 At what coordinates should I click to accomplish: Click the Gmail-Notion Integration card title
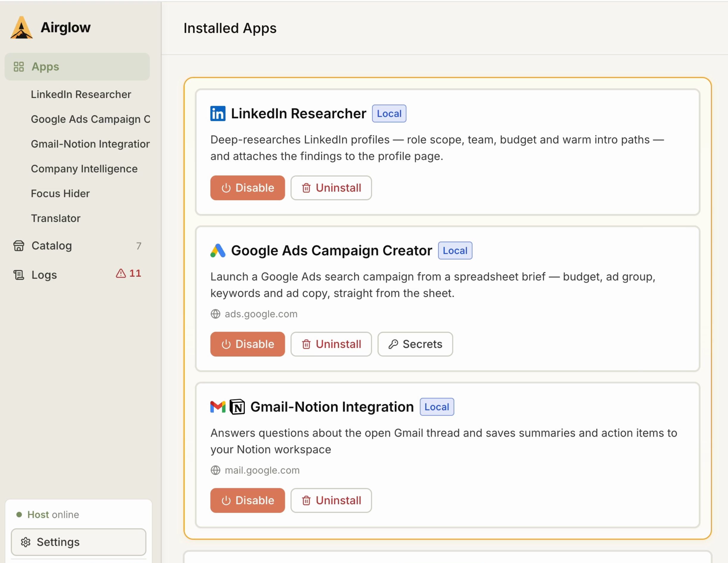tap(332, 407)
